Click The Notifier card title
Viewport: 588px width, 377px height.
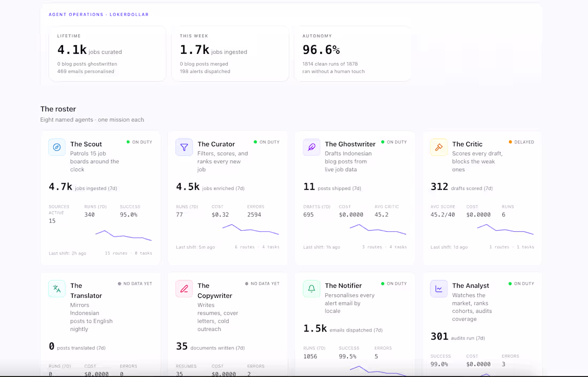click(343, 286)
